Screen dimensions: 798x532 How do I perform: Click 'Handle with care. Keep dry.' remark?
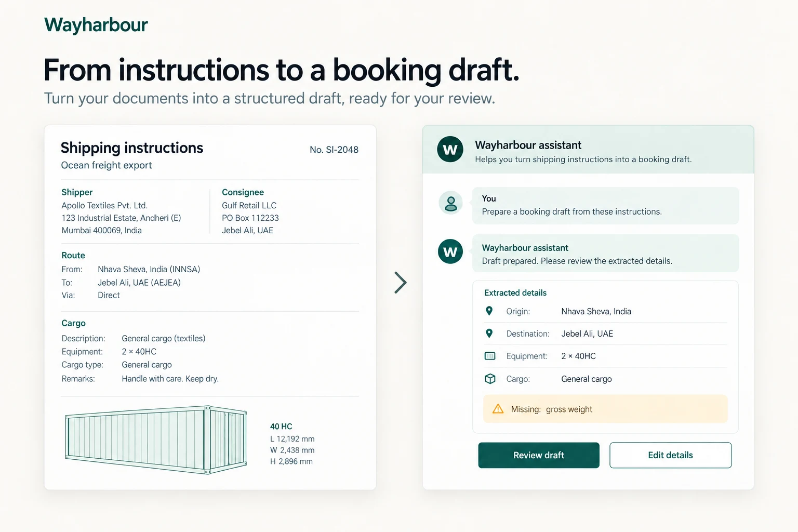pyautogui.click(x=170, y=379)
